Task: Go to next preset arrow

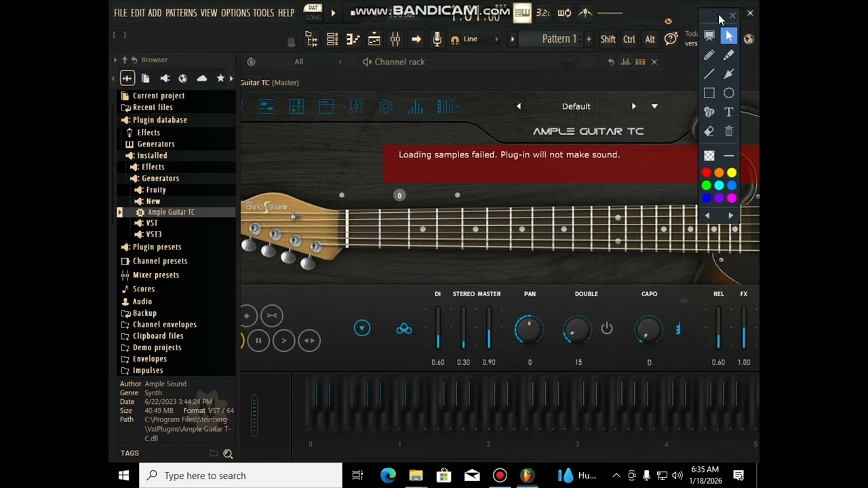Action: click(x=634, y=106)
